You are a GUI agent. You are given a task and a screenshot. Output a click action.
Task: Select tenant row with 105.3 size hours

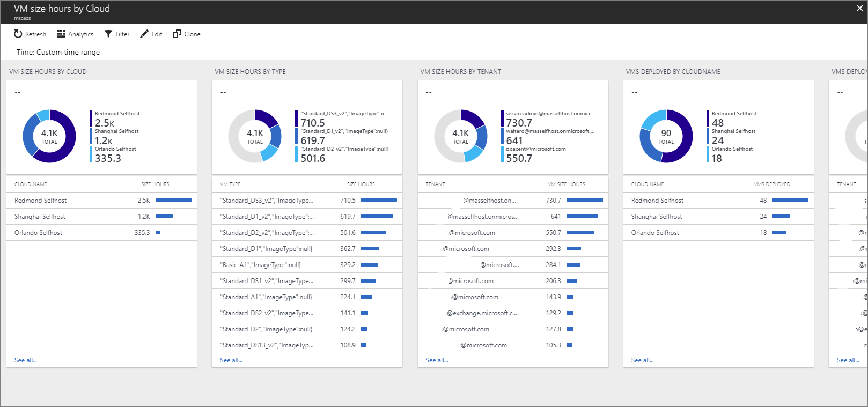pos(513,345)
